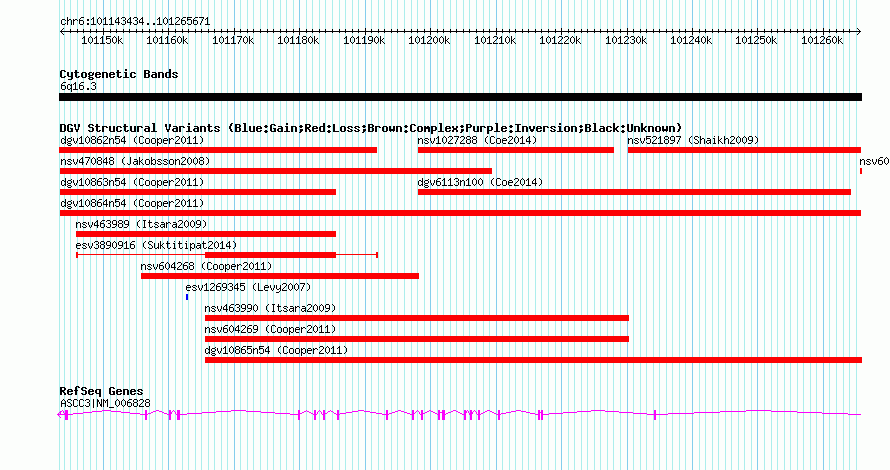890x470 pixels.
Task: Select the red bar under nsv463989
Action: pos(206,234)
